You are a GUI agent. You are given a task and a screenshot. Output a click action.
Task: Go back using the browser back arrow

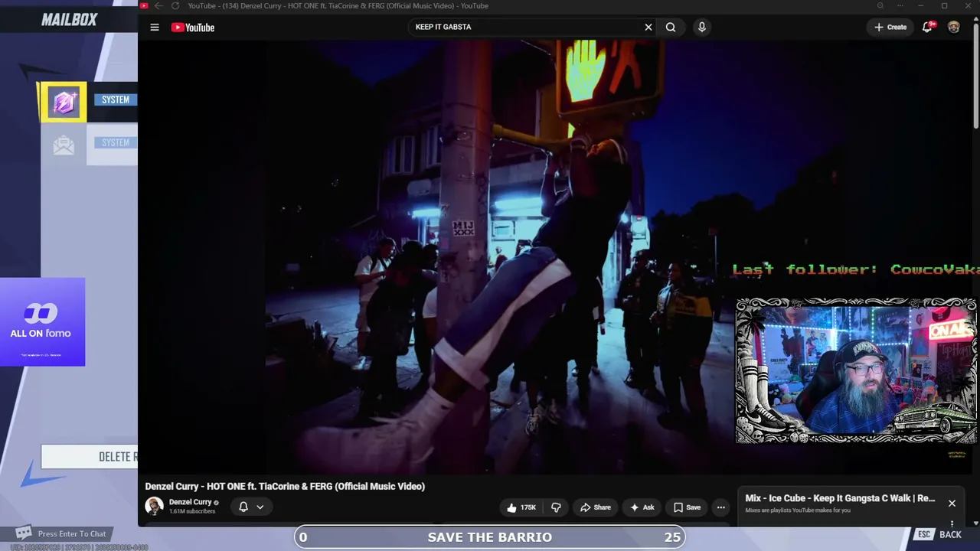click(158, 5)
